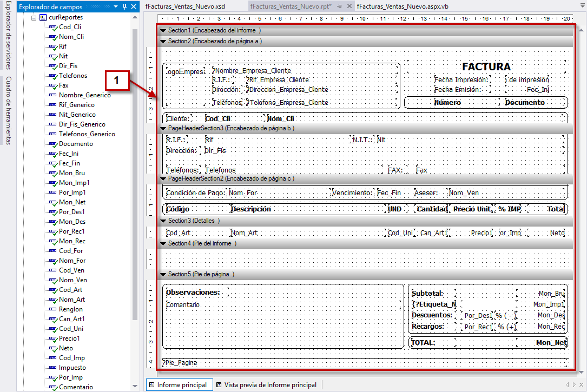Open fFacturas_Ventas_Nuevo.aspx.vb tab

[x=402, y=6]
